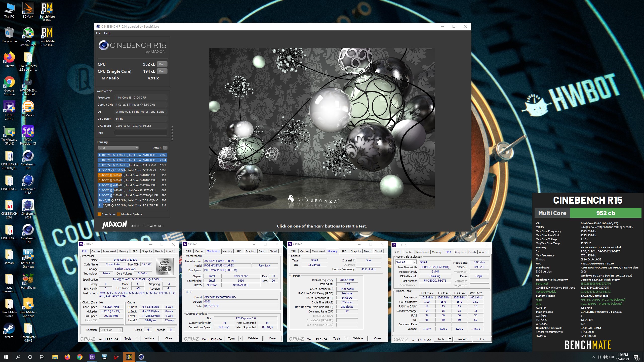
Task: Click Close in CPU-Z Mainboard window
Action: (x=272, y=338)
